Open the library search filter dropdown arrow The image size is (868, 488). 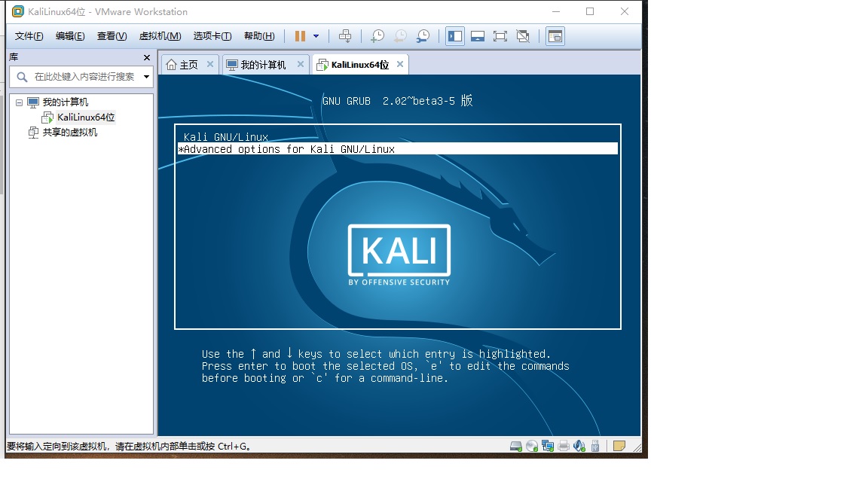coord(147,77)
